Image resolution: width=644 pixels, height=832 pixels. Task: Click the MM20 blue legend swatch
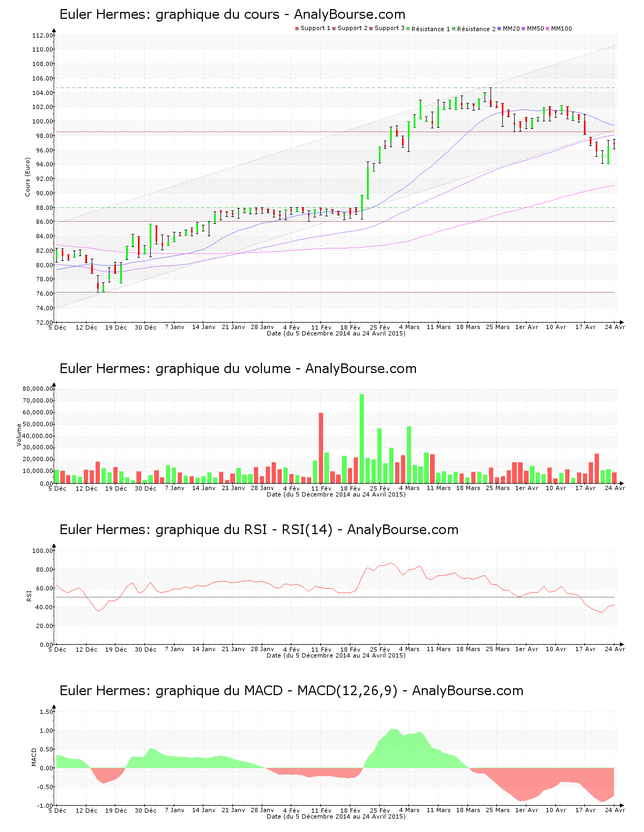[x=500, y=28]
